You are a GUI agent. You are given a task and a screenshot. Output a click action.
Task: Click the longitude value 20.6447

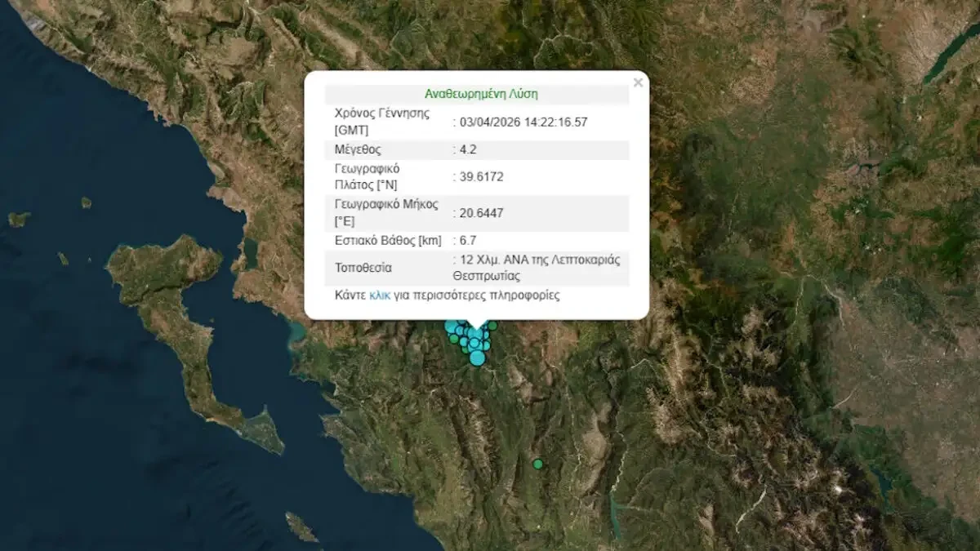coord(481,213)
